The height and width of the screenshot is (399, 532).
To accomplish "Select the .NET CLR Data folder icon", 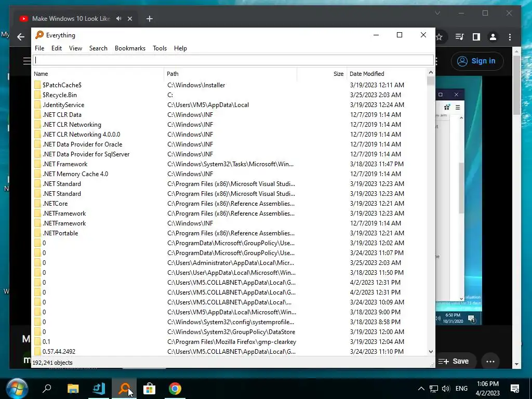I will click(37, 114).
